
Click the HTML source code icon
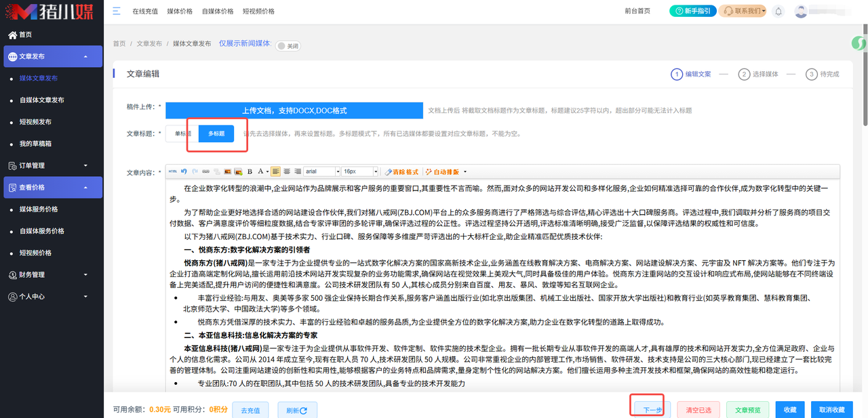pos(173,171)
